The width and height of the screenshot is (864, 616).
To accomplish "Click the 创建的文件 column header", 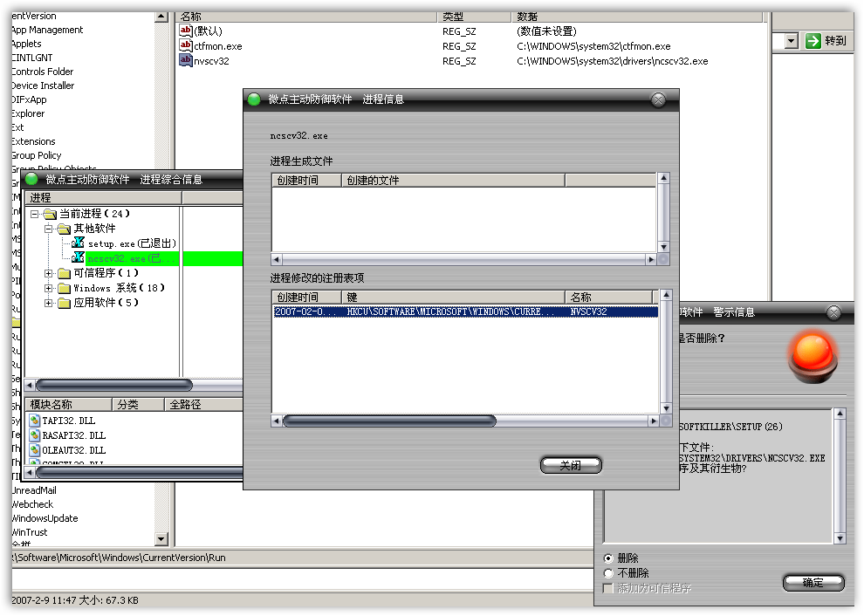I will click(x=453, y=180).
